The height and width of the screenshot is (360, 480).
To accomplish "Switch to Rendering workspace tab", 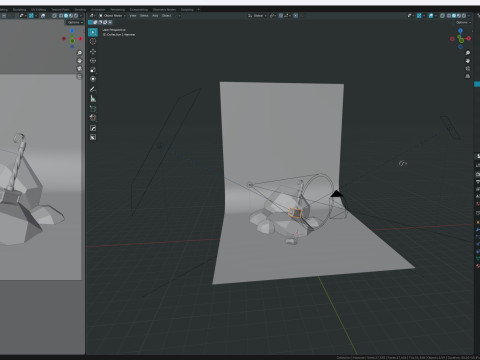I will [117, 9].
